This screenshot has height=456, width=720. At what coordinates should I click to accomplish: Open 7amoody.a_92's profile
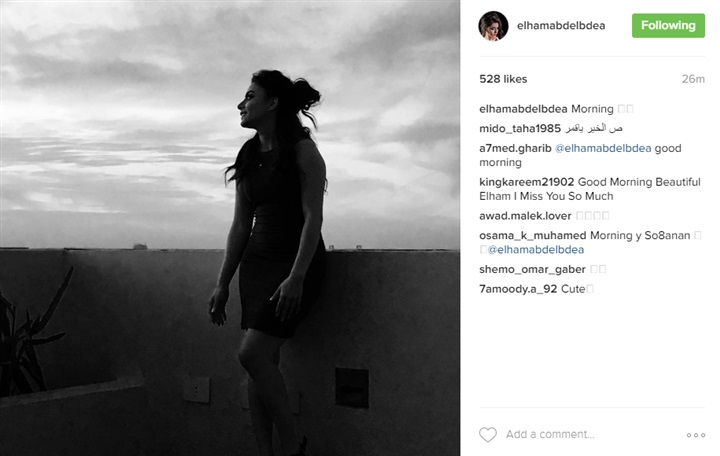point(518,289)
